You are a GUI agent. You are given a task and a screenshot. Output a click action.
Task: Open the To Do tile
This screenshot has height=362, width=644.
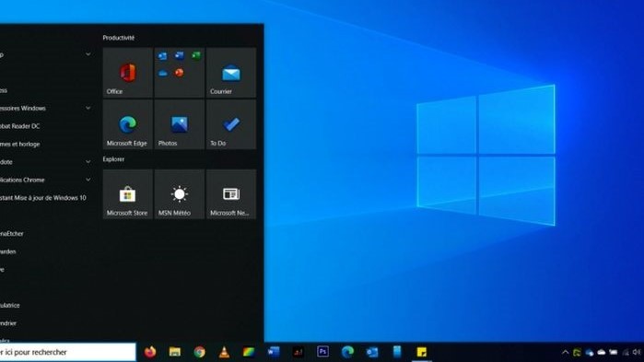(x=231, y=124)
